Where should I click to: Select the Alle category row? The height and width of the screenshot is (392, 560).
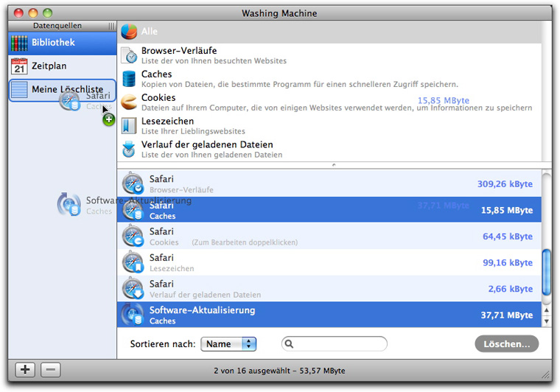(329, 32)
